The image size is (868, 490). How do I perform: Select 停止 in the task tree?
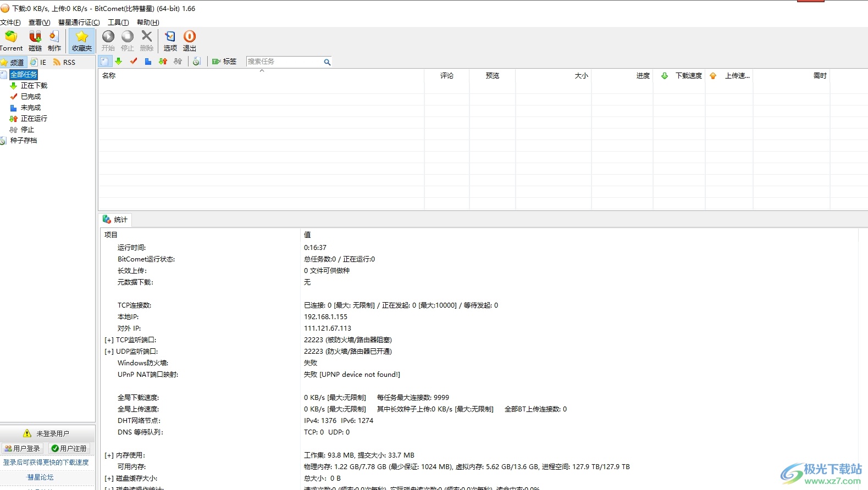(27, 130)
